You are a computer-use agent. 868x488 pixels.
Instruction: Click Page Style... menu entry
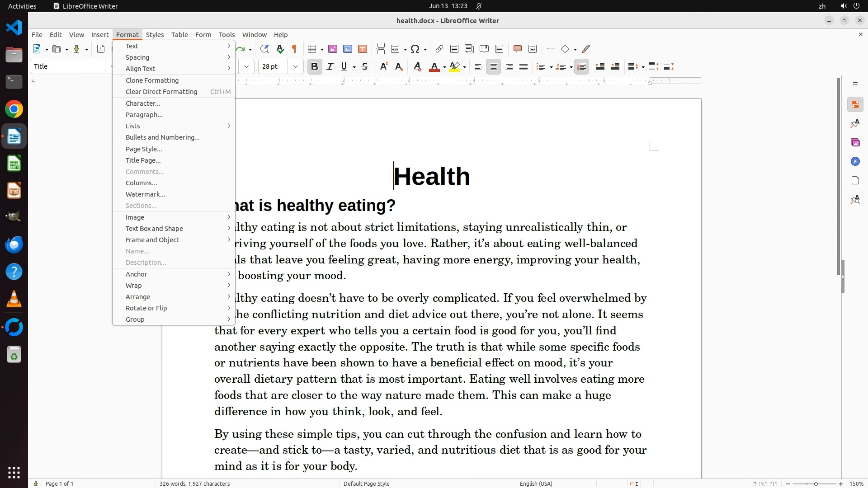tap(144, 149)
